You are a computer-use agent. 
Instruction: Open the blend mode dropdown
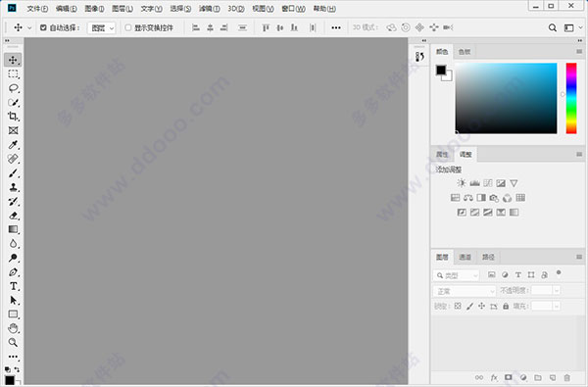(x=465, y=291)
